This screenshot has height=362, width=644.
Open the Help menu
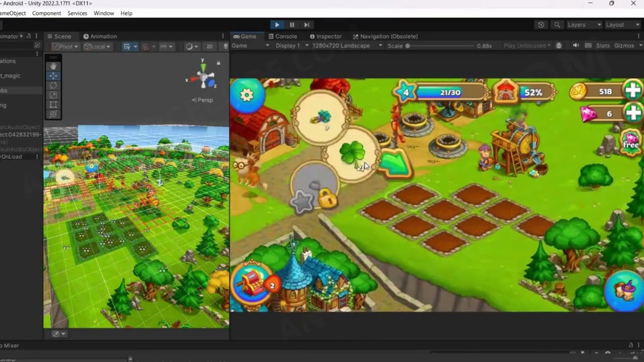(126, 14)
